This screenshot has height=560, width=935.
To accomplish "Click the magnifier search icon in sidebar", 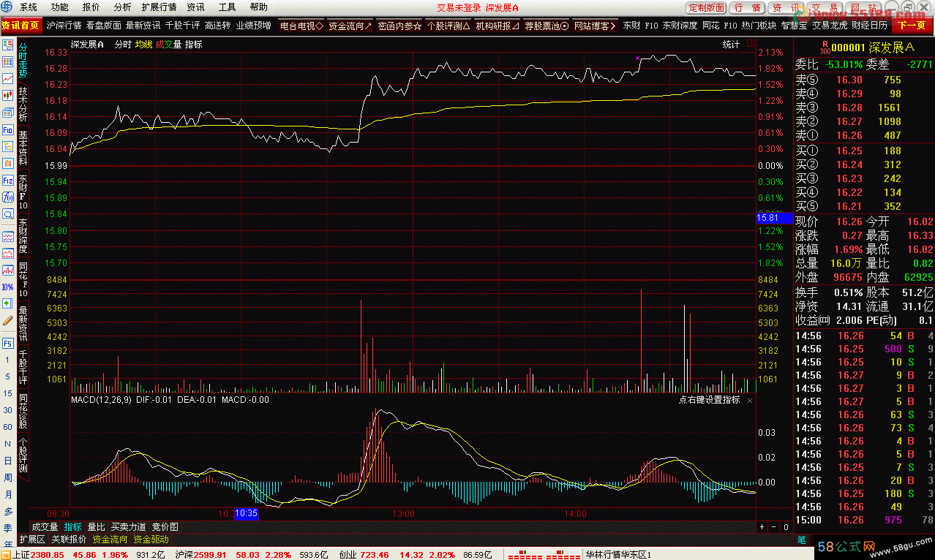I will pos(8,214).
